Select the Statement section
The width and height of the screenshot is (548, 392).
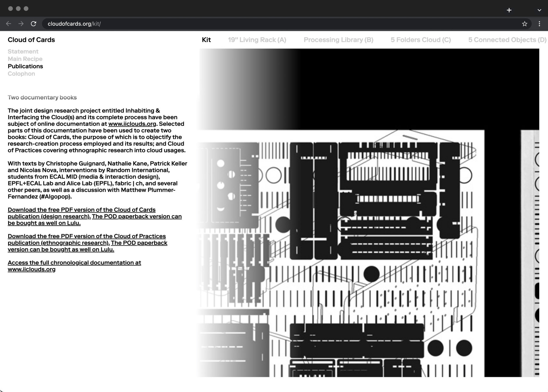pyautogui.click(x=23, y=51)
